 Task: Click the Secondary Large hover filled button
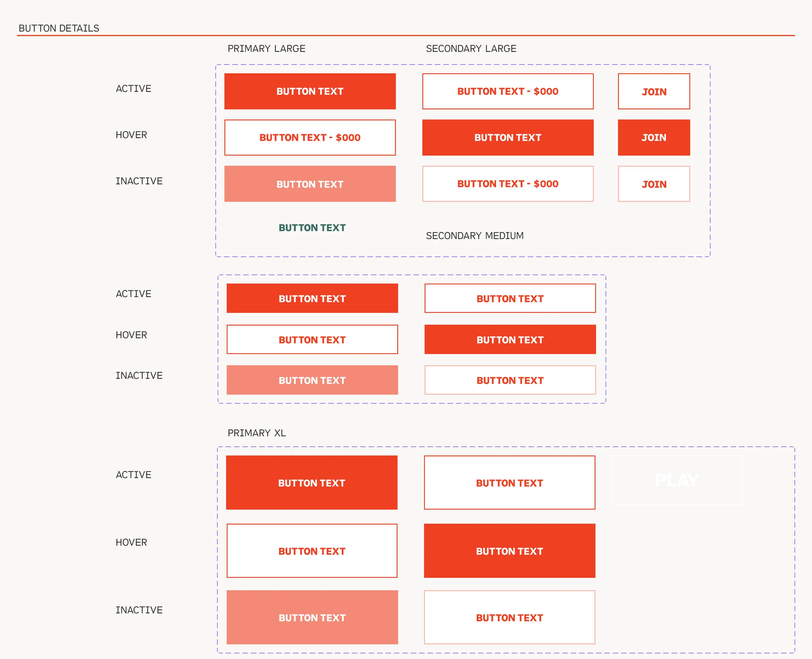pyautogui.click(x=508, y=137)
